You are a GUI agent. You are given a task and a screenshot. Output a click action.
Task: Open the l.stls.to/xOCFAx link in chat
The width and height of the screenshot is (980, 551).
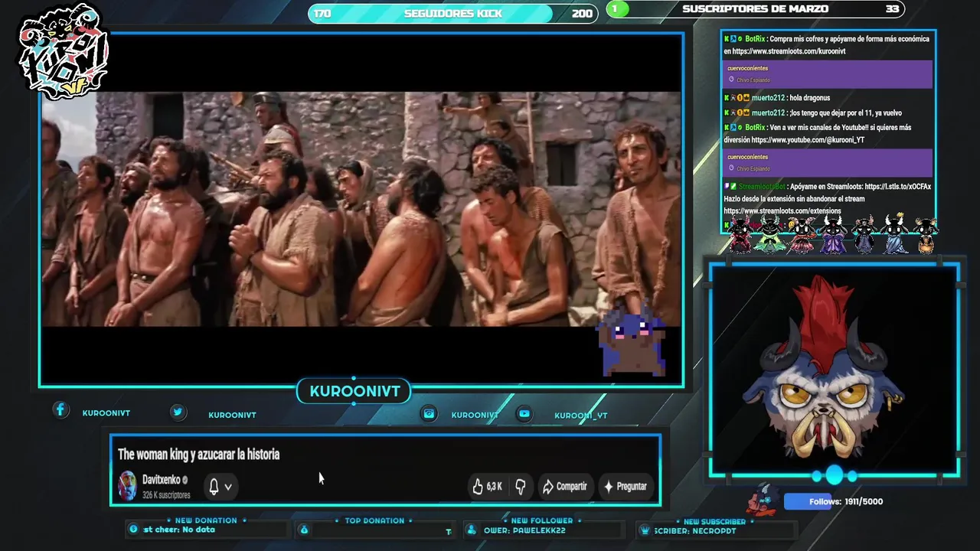(x=898, y=187)
